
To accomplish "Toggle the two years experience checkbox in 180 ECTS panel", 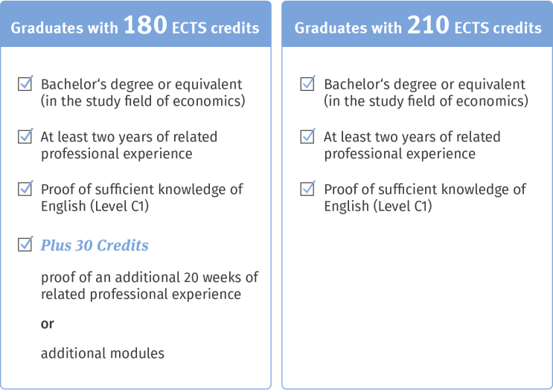I will 25,136.
